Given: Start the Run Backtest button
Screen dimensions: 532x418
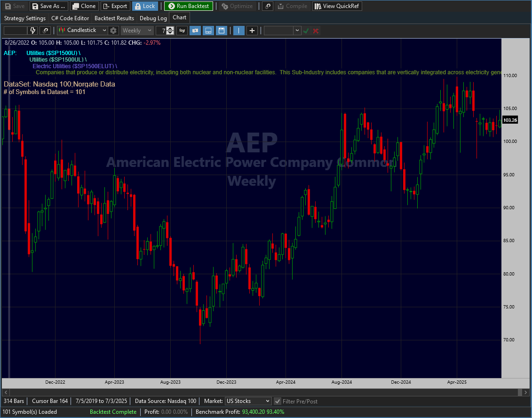Looking at the screenshot, I should click(x=189, y=6).
